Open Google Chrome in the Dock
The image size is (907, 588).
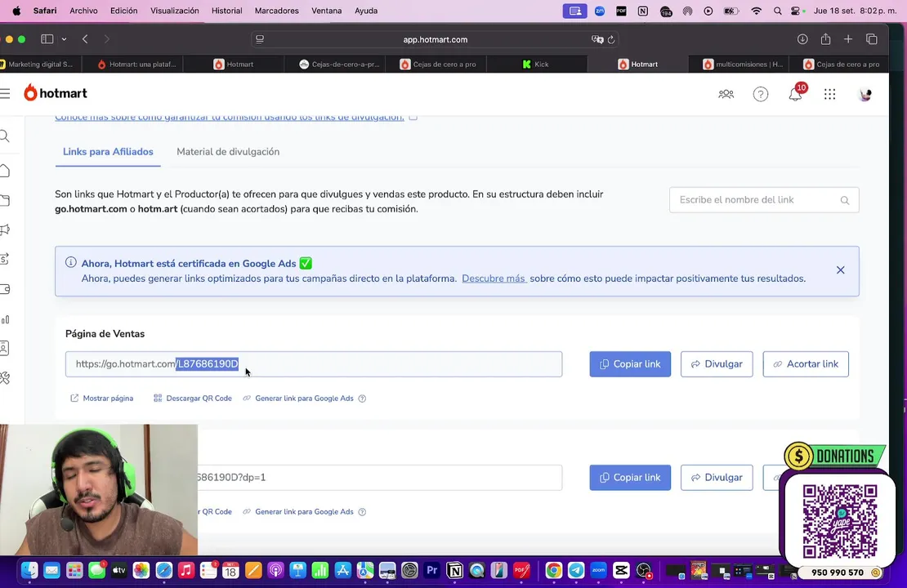(553, 571)
